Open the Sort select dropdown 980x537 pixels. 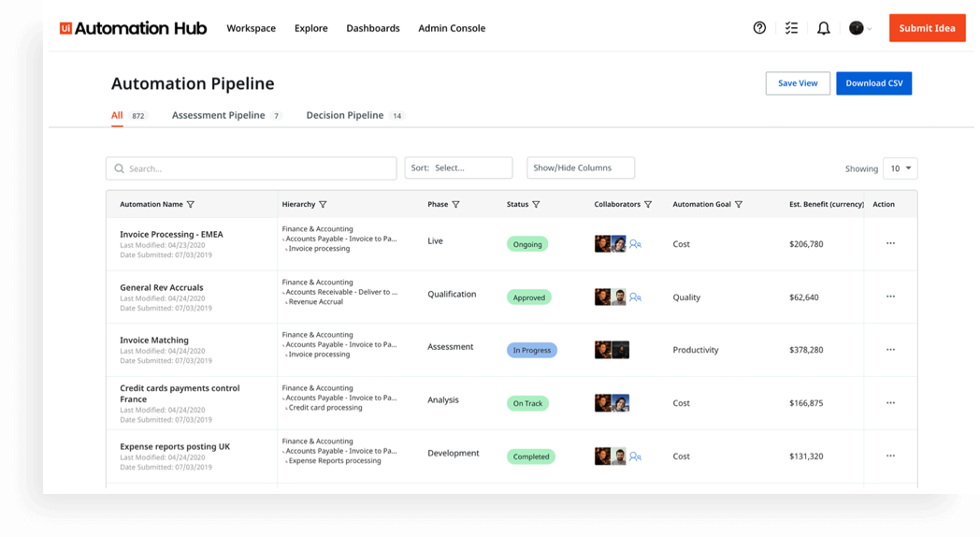coord(459,167)
